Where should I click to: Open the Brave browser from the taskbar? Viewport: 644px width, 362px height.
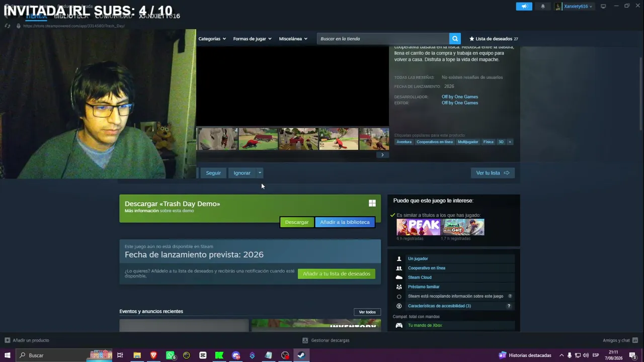coord(153,355)
